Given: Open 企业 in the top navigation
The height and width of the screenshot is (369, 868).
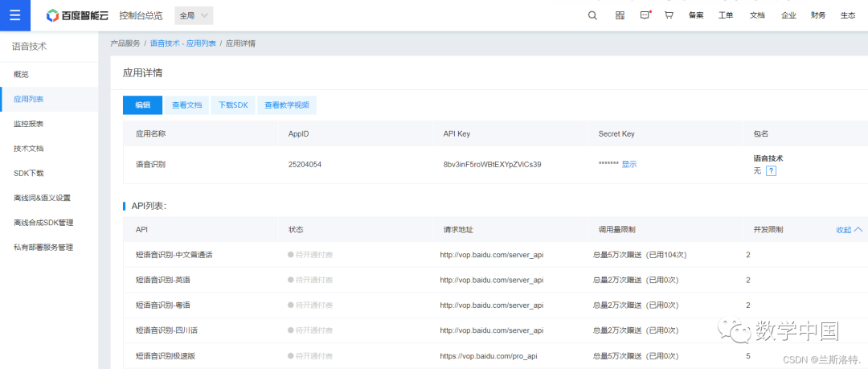Looking at the screenshot, I should pos(788,15).
